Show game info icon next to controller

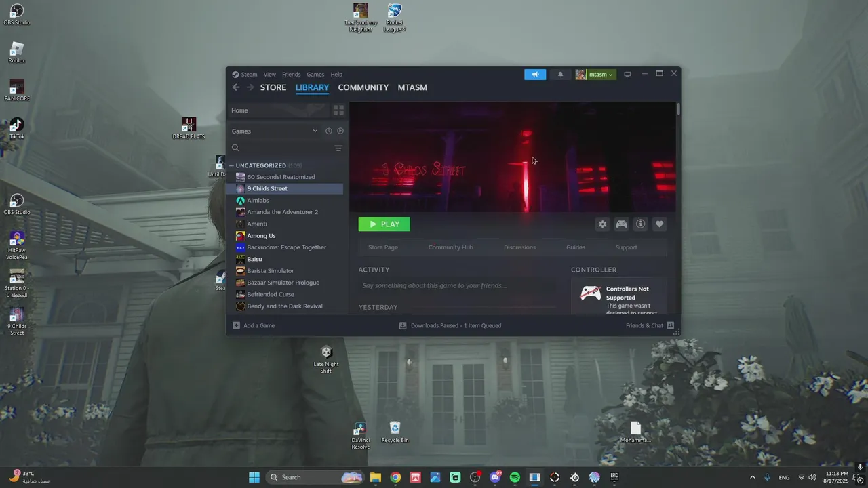point(640,224)
